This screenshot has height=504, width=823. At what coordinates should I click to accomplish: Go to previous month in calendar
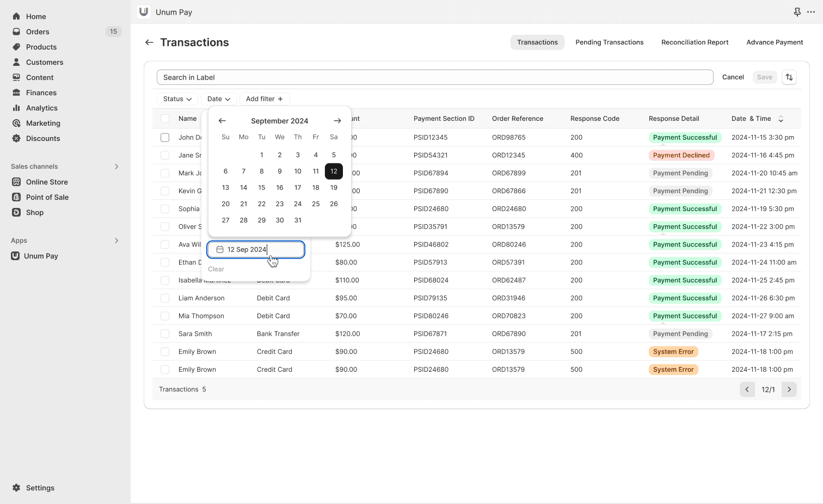[x=222, y=121]
